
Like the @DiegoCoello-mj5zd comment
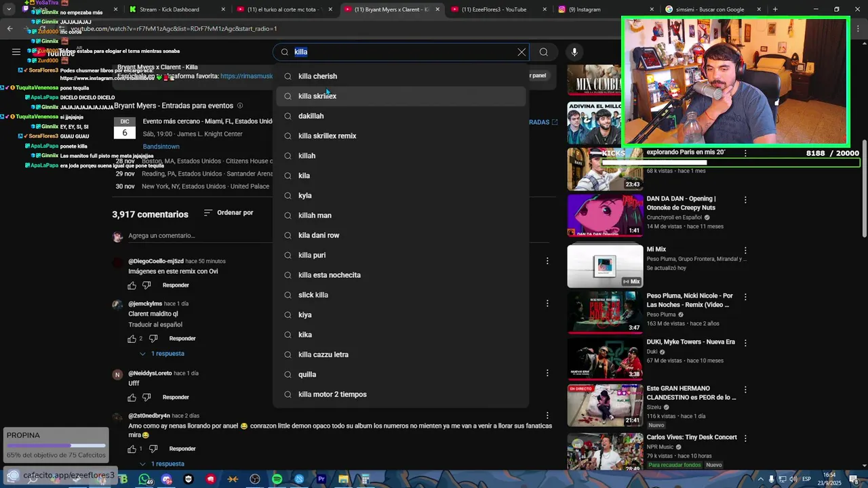(x=132, y=285)
